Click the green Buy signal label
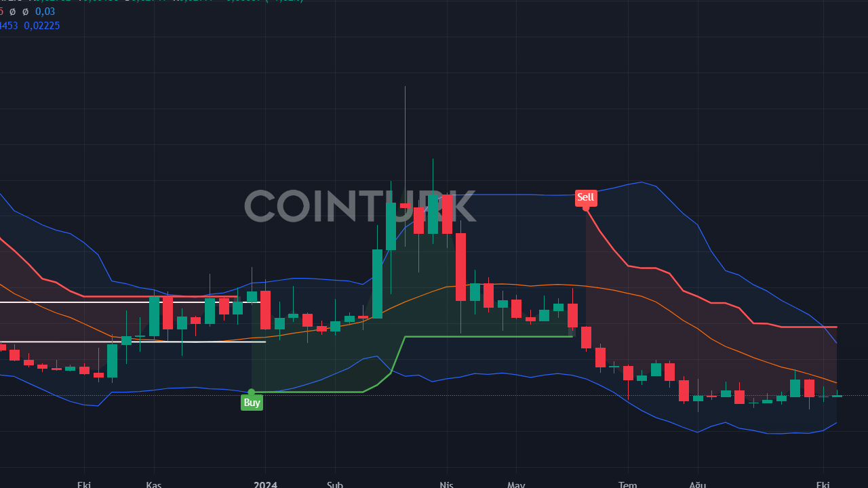The width and height of the screenshot is (868, 488). [252, 403]
